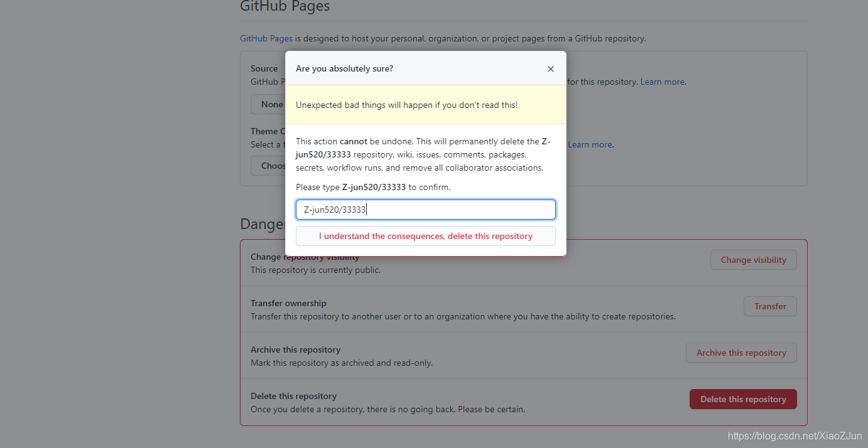Click 'This repository is currently public.' text

pyautogui.click(x=315, y=270)
